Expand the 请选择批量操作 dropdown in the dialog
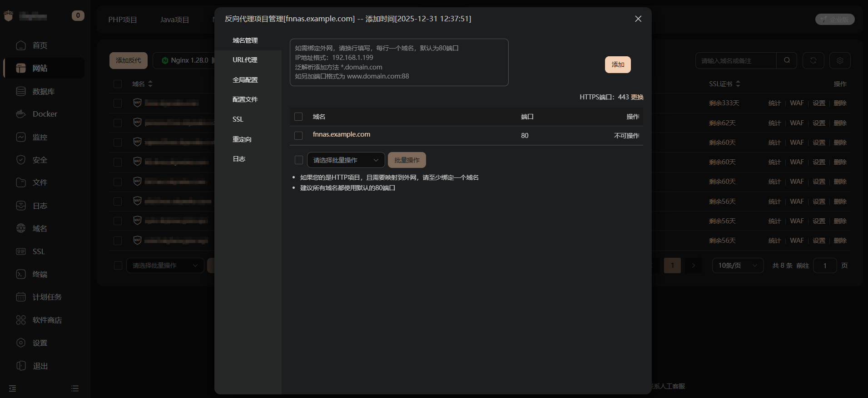The image size is (868, 398). tap(346, 160)
